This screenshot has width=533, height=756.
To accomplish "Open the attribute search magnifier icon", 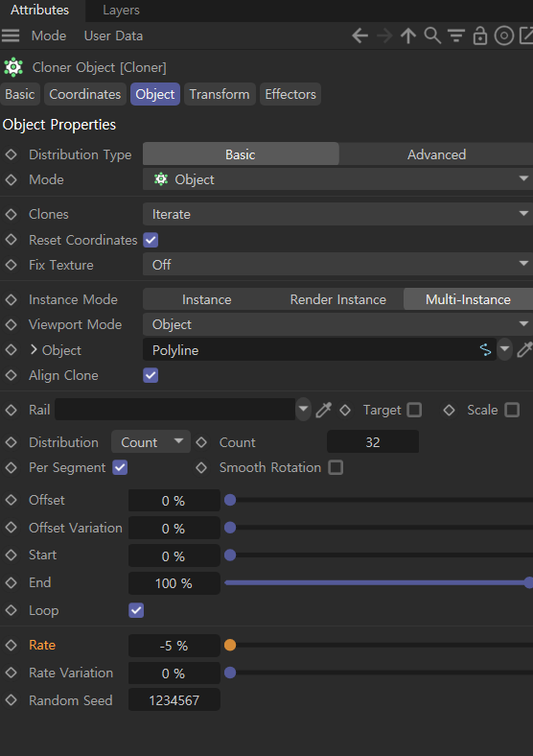I will (432, 35).
